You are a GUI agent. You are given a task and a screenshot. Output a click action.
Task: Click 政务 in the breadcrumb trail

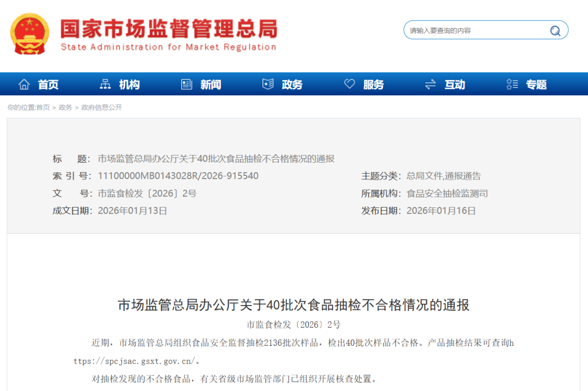tap(65, 108)
